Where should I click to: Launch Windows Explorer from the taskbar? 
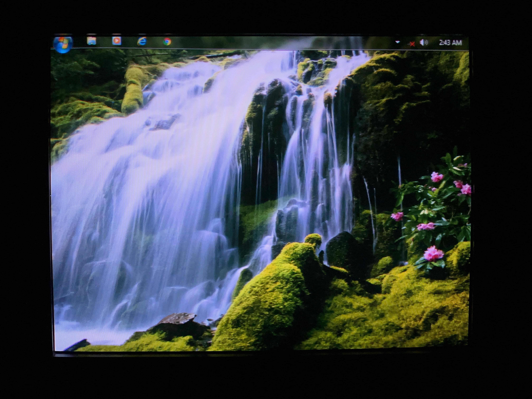(x=91, y=41)
